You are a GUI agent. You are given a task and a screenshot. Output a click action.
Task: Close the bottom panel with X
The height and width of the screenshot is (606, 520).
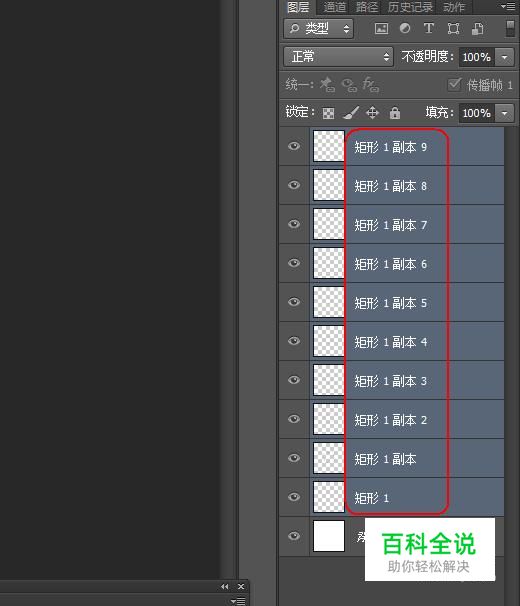pos(241,587)
